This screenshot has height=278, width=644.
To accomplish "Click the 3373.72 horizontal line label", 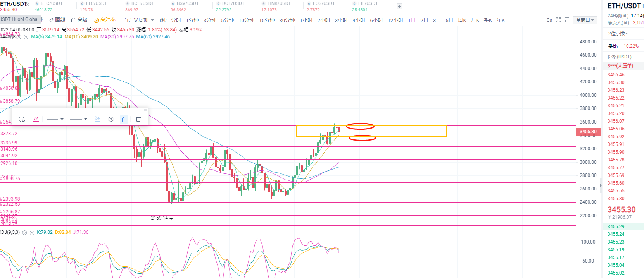I will pyautogui.click(x=9, y=134).
